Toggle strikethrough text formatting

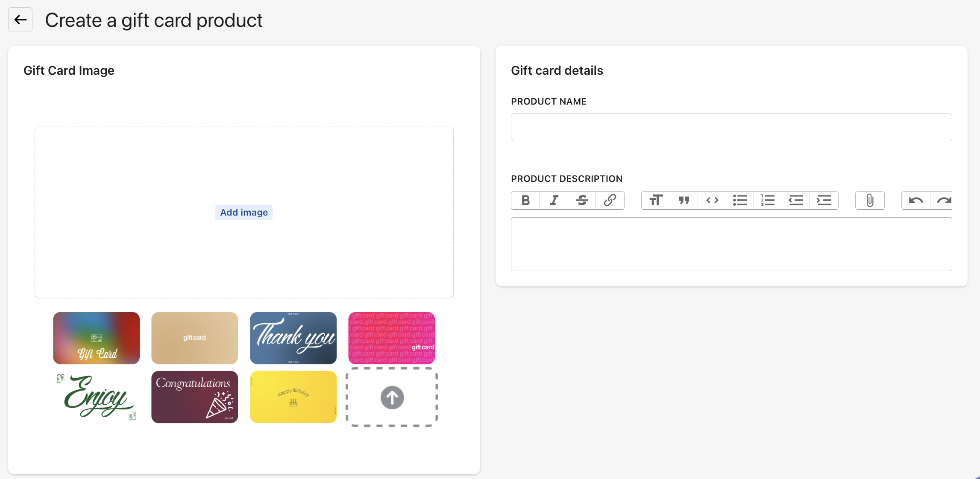pyautogui.click(x=582, y=200)
